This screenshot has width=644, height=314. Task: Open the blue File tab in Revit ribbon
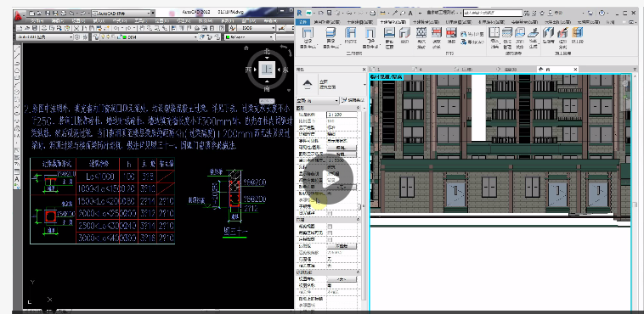pyautogui.click(x=303, y=22)
